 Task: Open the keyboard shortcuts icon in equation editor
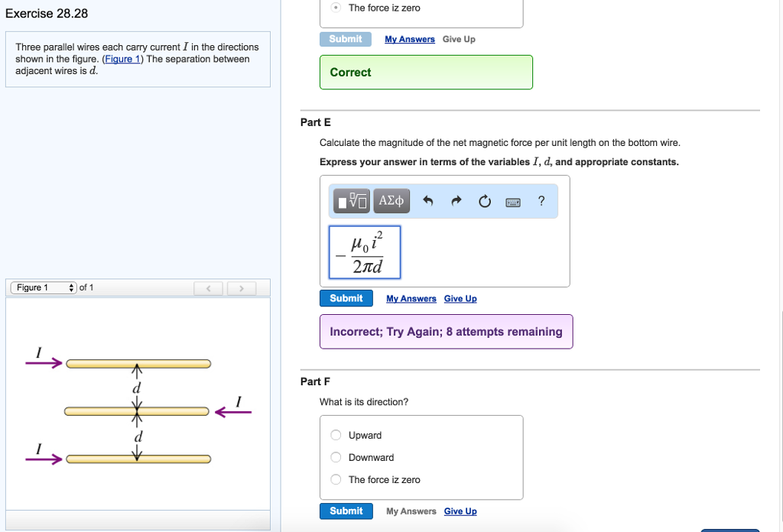pyautogui.click(x=512, y=200)
